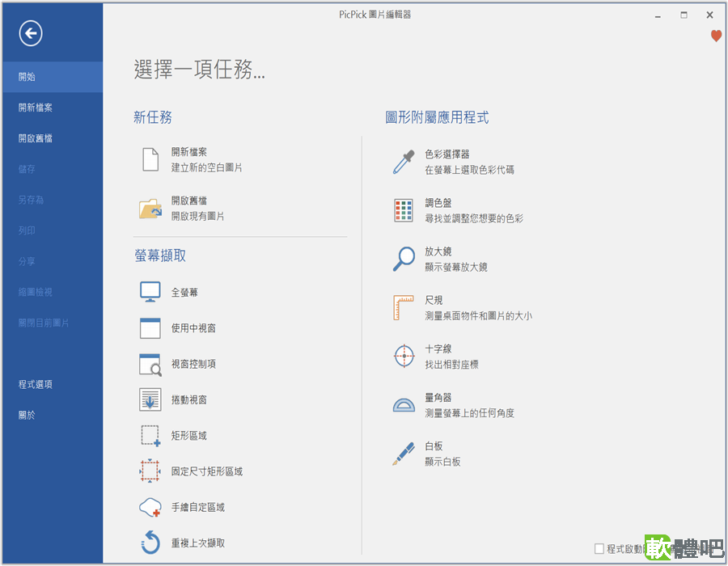Select 開啟舊檔 in the left sidebar
Screen dimensions: 728x566
53,138
